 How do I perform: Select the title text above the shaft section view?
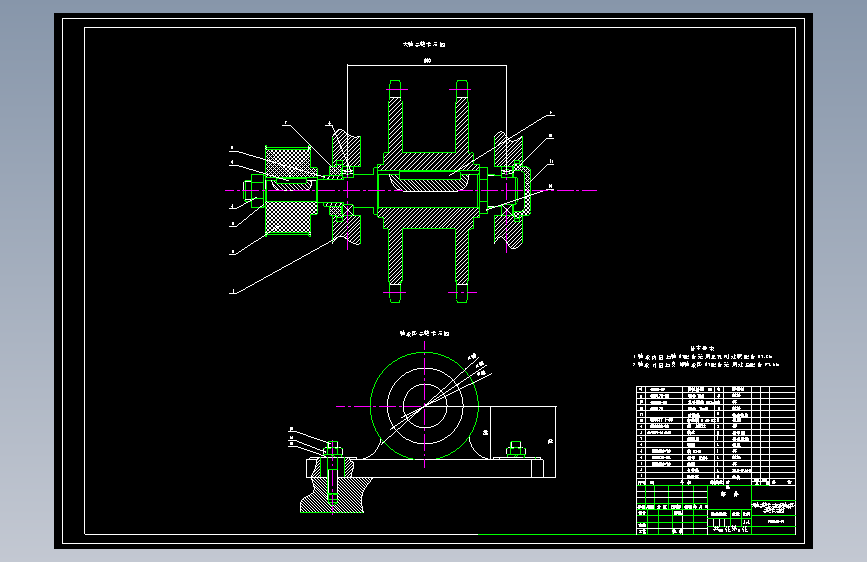(x=424, y=44)
